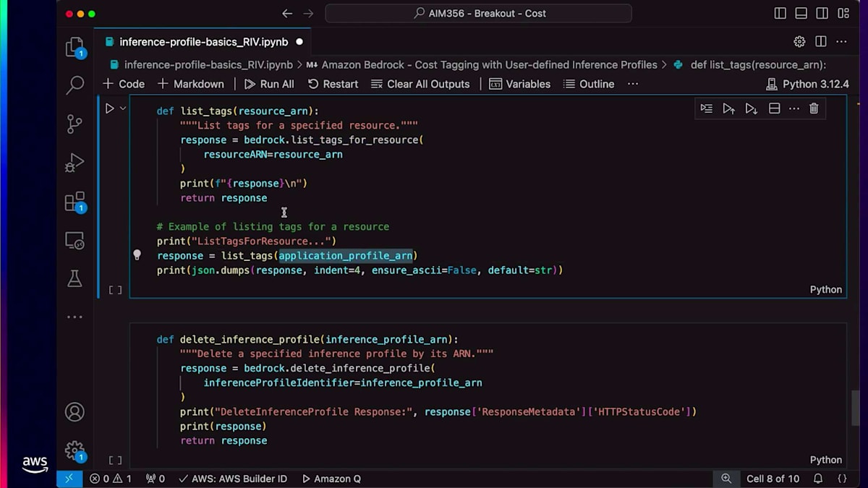
Task: Toggle the bottom panel layout button
Action: click(801, 13)
